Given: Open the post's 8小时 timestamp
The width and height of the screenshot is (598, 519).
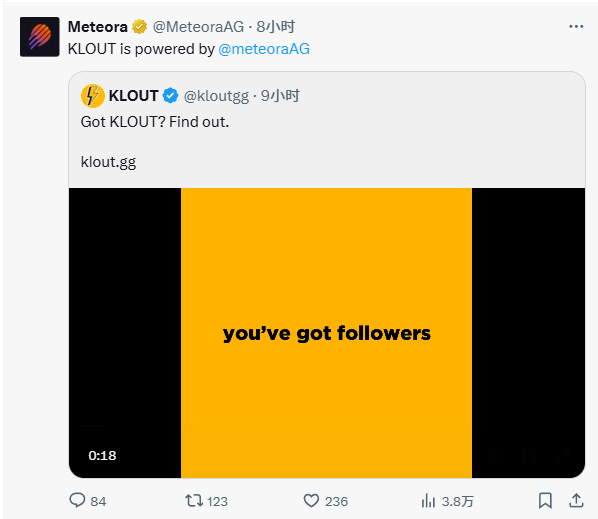Looking at the screenshot, I should pyautogui.click(x=275, y=27).
